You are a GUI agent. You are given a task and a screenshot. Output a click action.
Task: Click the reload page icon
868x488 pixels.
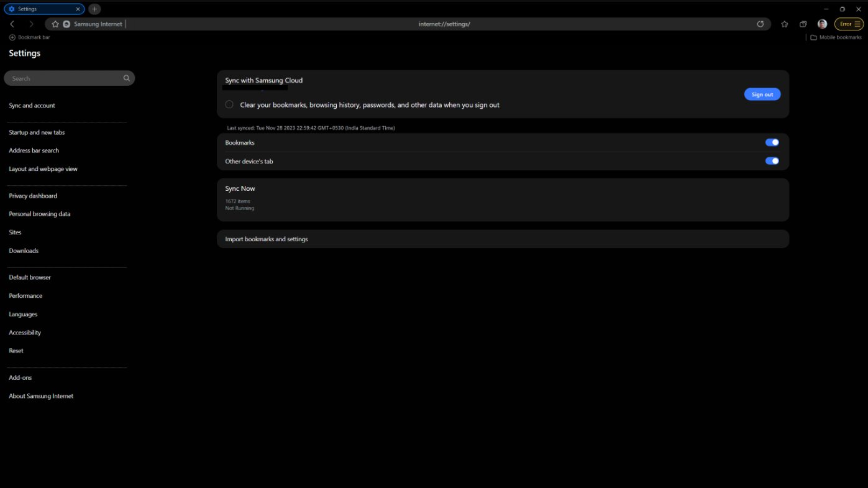pyautogui.click(x=761, y=24)
